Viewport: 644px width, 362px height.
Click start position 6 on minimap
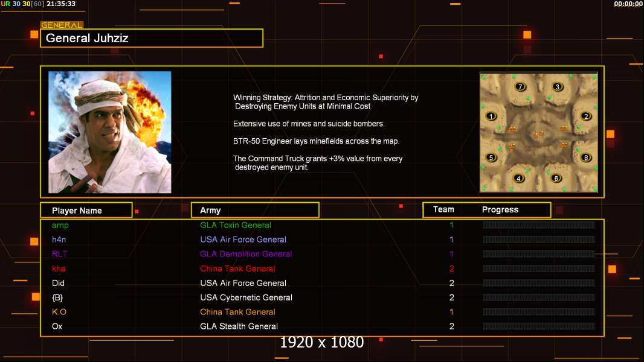[556, 179]
